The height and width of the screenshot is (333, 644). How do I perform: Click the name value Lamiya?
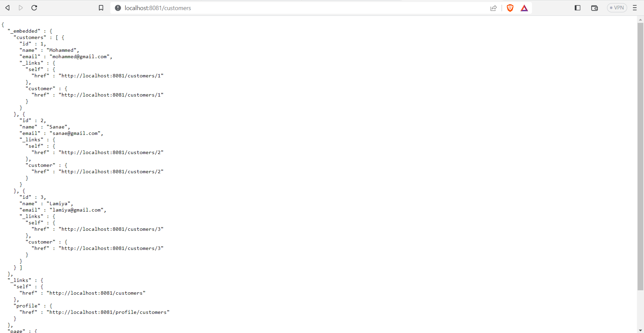(60, 203)
